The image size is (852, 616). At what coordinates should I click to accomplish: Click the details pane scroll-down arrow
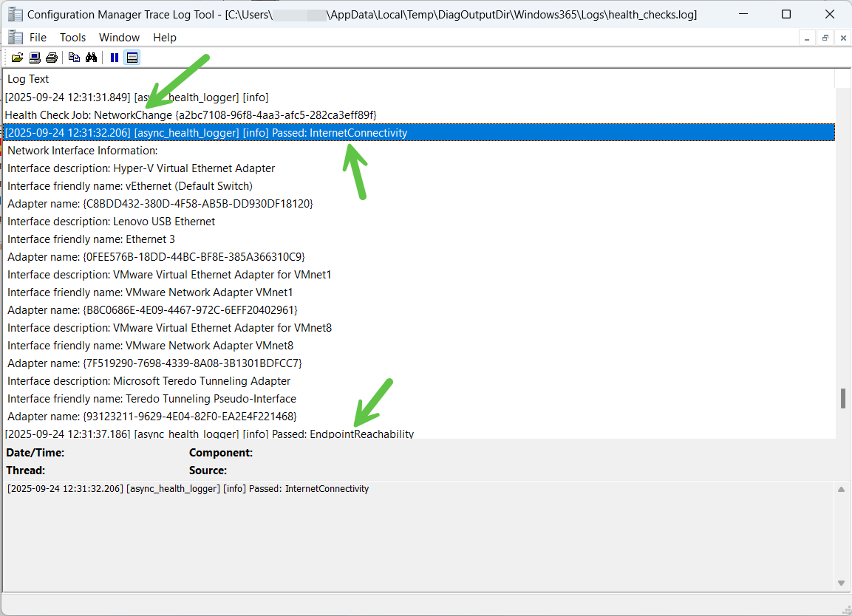pyautogui.click(x=841, y=584)
